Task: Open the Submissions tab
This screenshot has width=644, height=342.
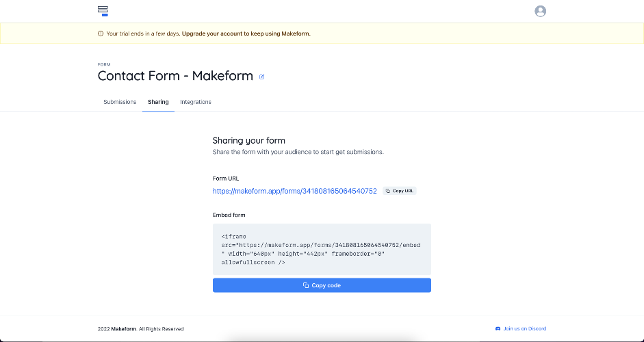Action: [120, 102]
